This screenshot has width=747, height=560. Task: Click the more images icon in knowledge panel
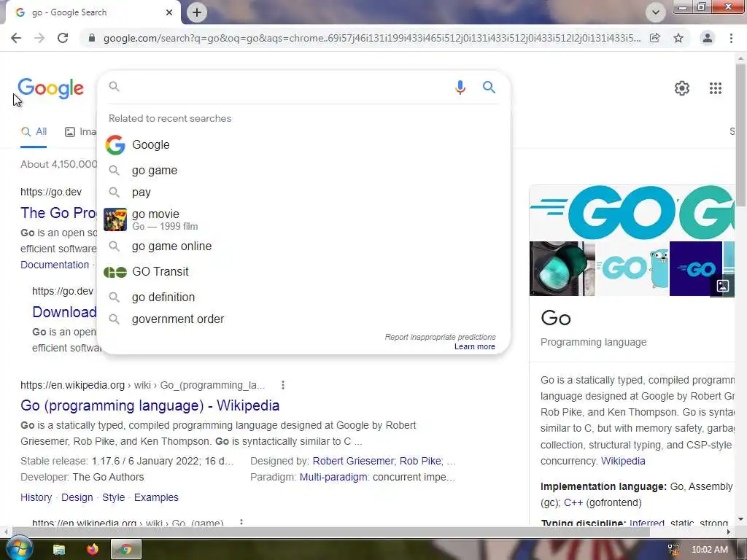[723, 286]
